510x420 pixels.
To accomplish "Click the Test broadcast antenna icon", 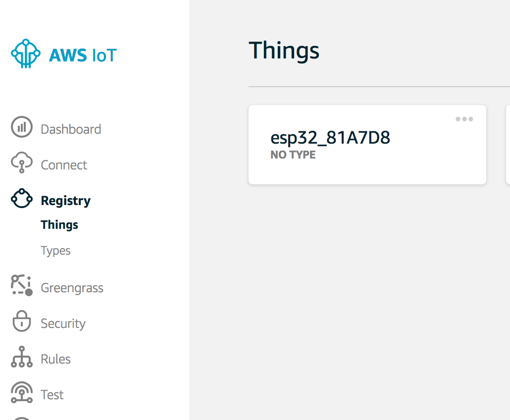I will click(22, 392).
